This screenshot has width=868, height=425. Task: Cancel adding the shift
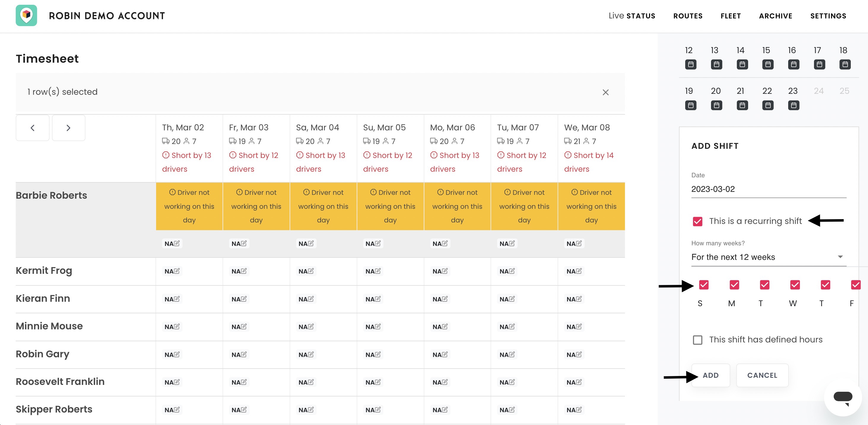762,375
